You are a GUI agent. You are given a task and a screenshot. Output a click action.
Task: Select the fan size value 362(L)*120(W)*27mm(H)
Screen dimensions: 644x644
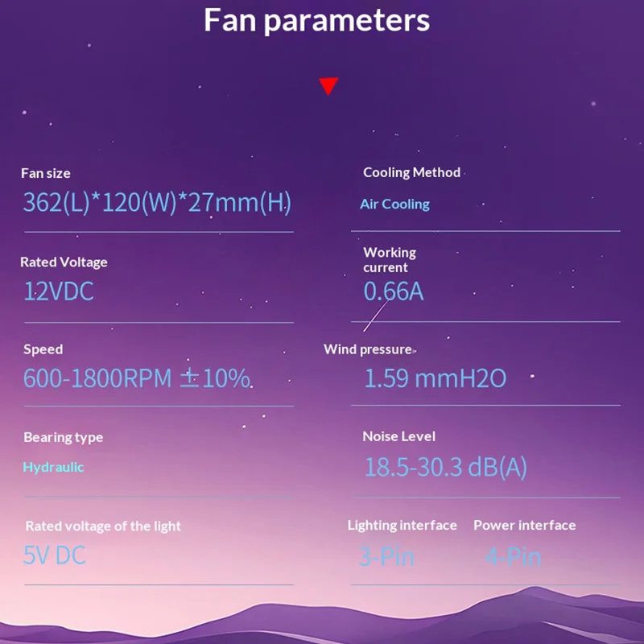[x=157, y=202]
